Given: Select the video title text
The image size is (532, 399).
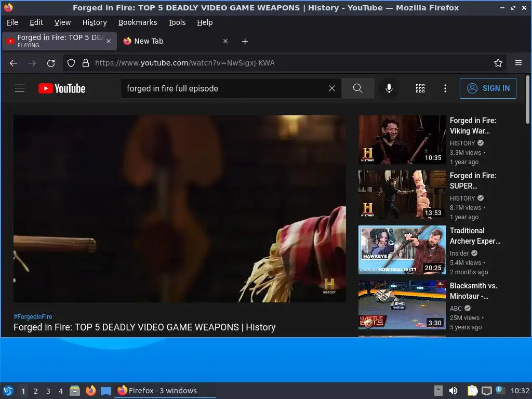Looking at the screenshot, I should [x=144, y=327].
